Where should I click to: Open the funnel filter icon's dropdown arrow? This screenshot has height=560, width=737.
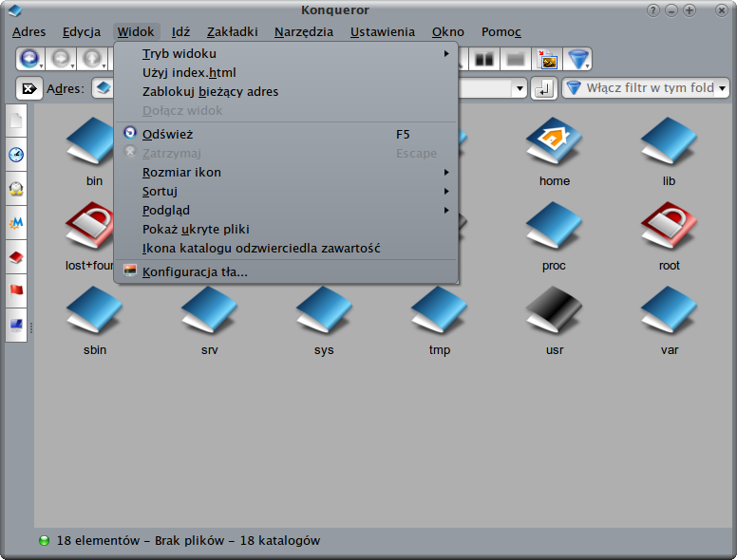click(x=588, y=66)
